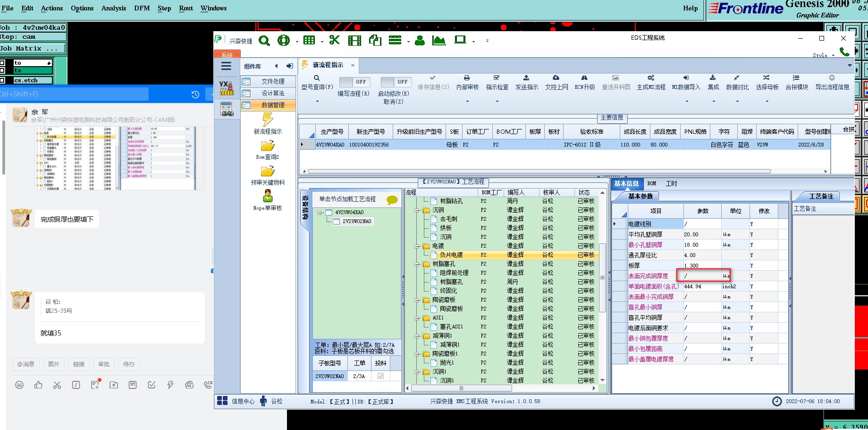Collapse the 树脂塞孔 process folder
The width and height of the screenshot is (868, 430).
tap(417, 264)
